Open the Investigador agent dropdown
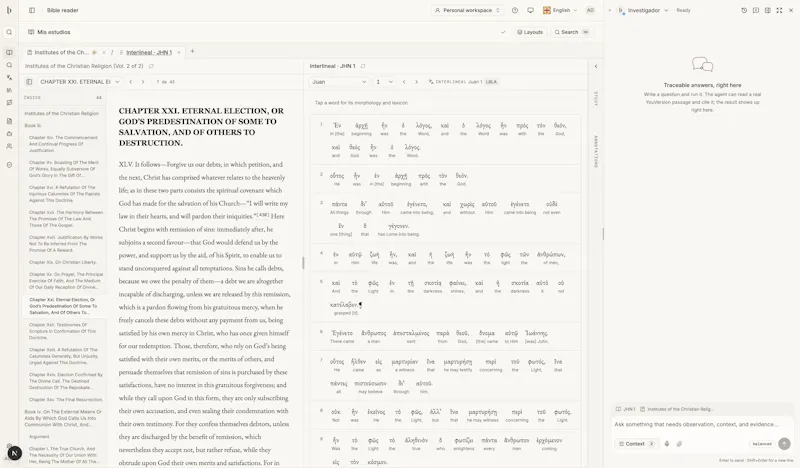800x468 pixels. (x=643, y=10)
